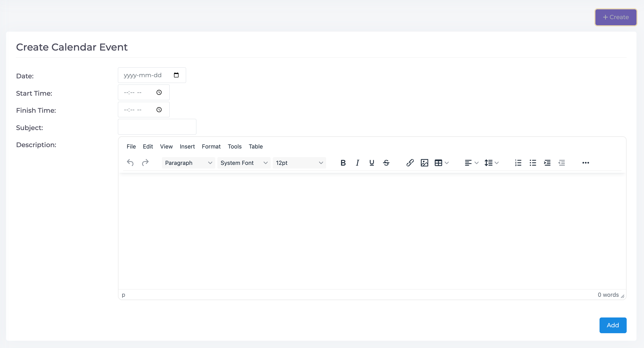The height and width of the screenshot is (348, 644).
Task: Click the purple Create button
Action: tap(615, 17)
